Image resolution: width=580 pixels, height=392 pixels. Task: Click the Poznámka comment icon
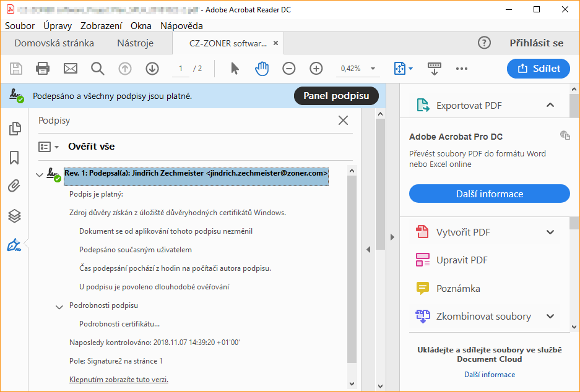(x=422, y=288)
